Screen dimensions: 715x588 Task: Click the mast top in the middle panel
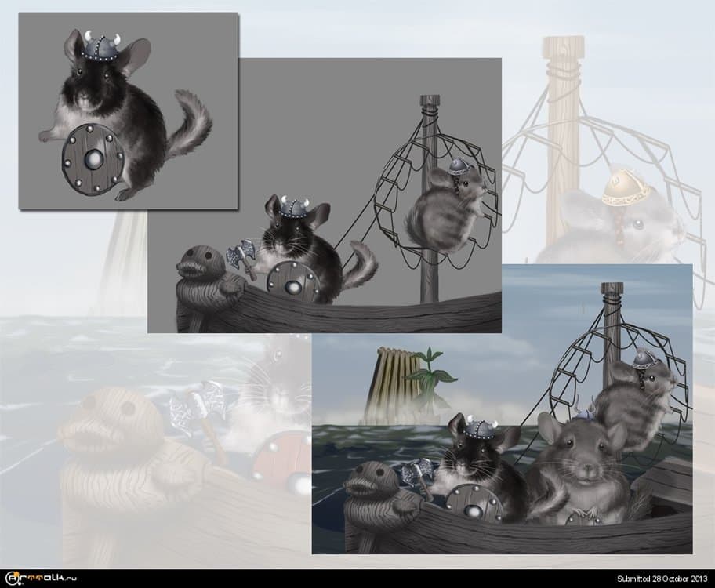tap(429, 103)
